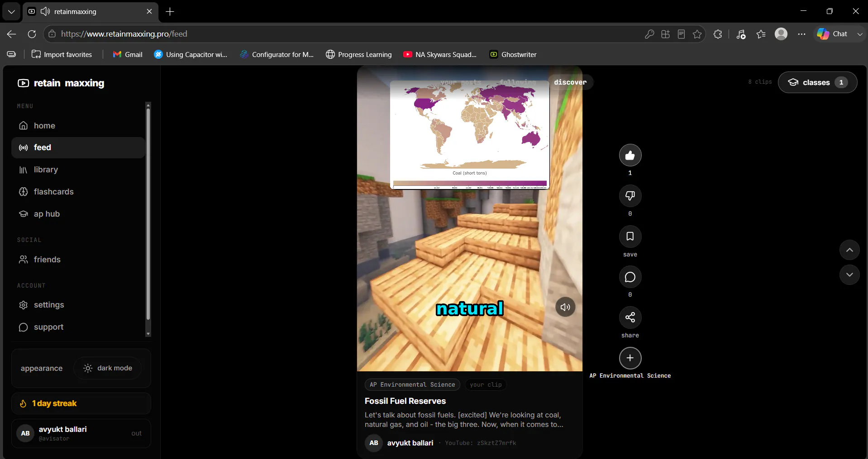Open avyukt ballari's profile below the clip
868x459 pixels.
coord(410,443)
